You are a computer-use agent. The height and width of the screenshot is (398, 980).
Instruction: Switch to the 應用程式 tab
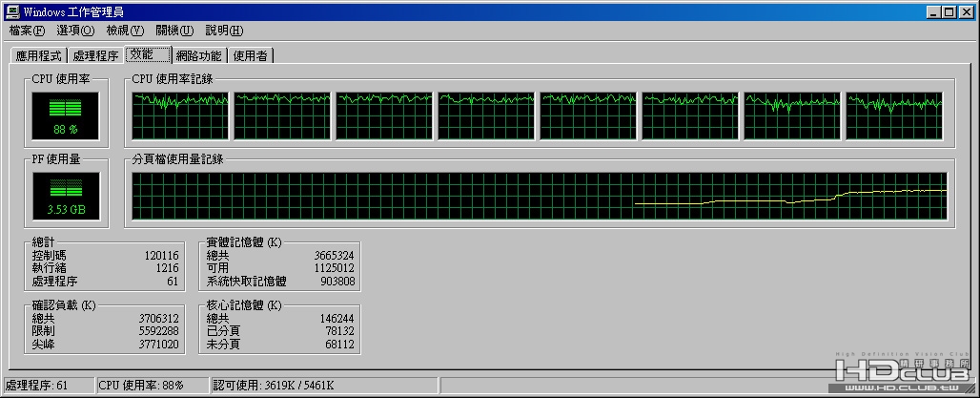[39, 55]
